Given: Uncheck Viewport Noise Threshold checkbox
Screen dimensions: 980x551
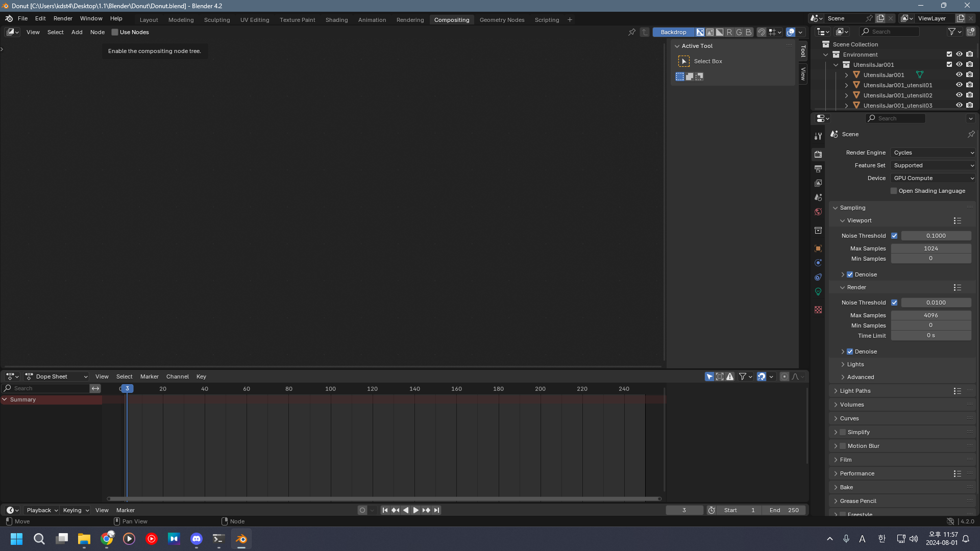Looking at the screenshot, I should tap(894, 236).
